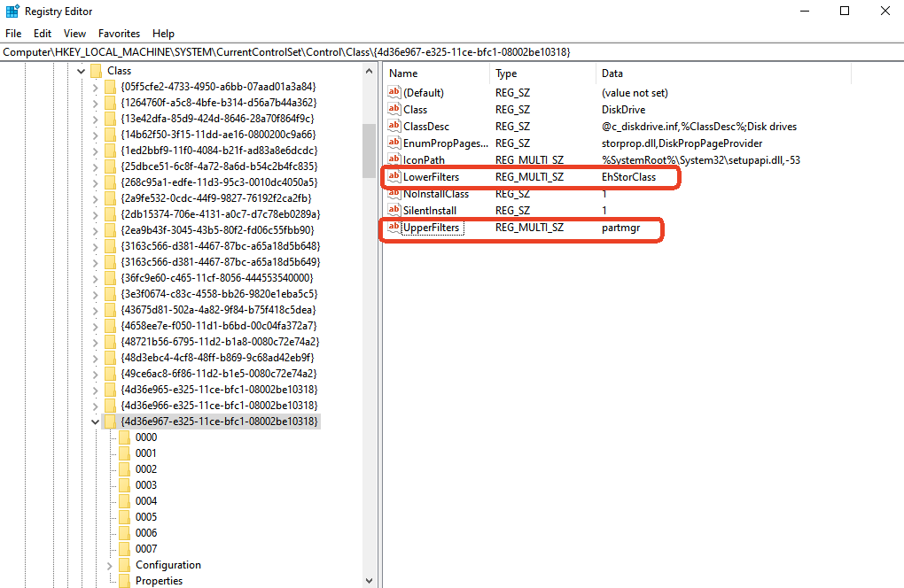The width and height of the screenshot is (904, 588).
Task: Click the Registry Editor title bar icon
Action: tap(12, 11)
